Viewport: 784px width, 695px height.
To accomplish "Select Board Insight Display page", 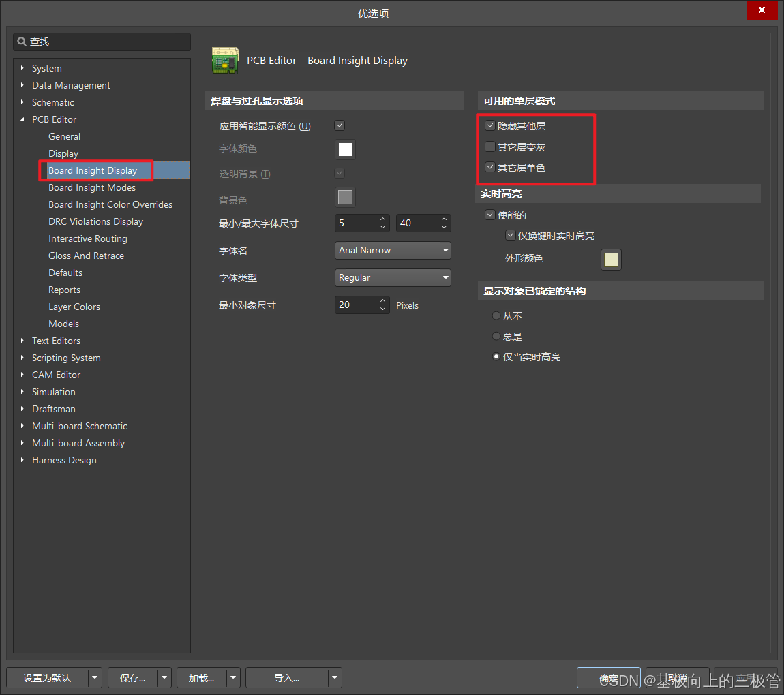I will (93, 170).
